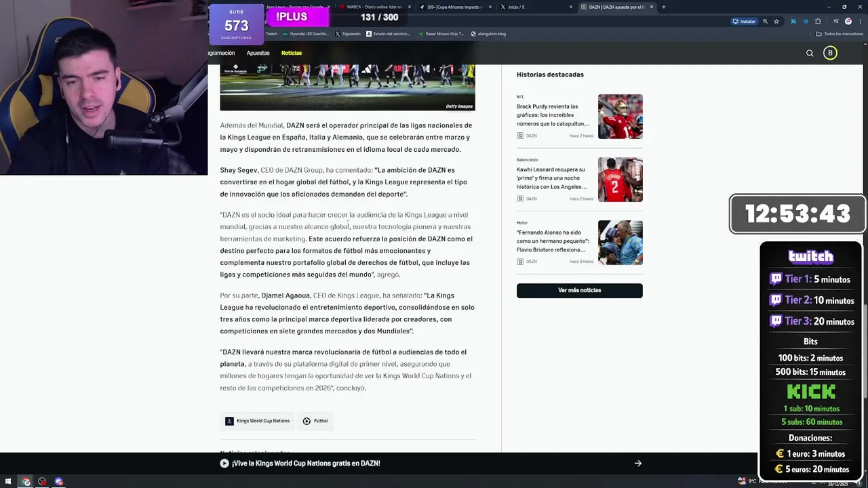Open the Kawhi Leonard jersey thumbnail
The height and width of the screenshot is (488, 868).
(x=620, y=180)
